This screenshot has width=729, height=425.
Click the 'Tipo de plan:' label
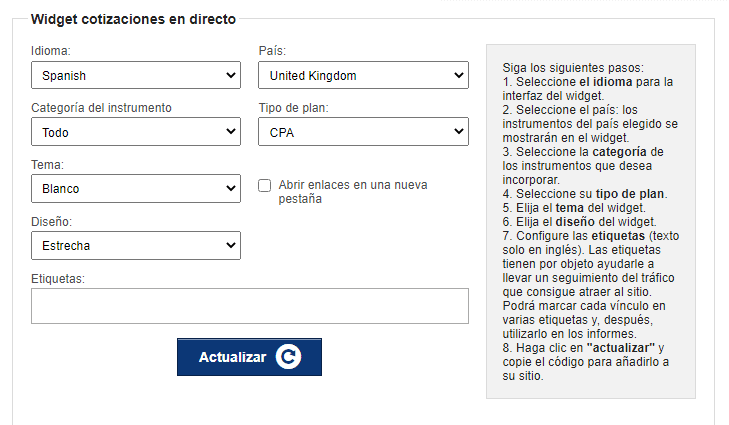tap(293, 108)
